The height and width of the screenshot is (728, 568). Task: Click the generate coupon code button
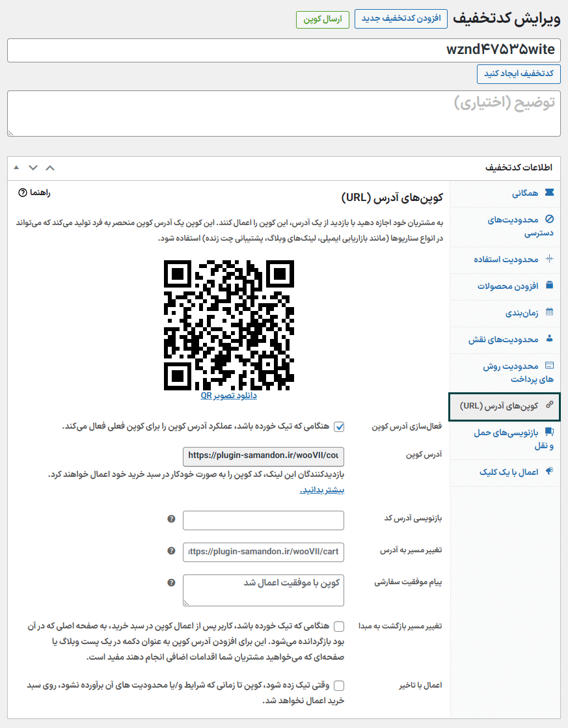point(519,74)
